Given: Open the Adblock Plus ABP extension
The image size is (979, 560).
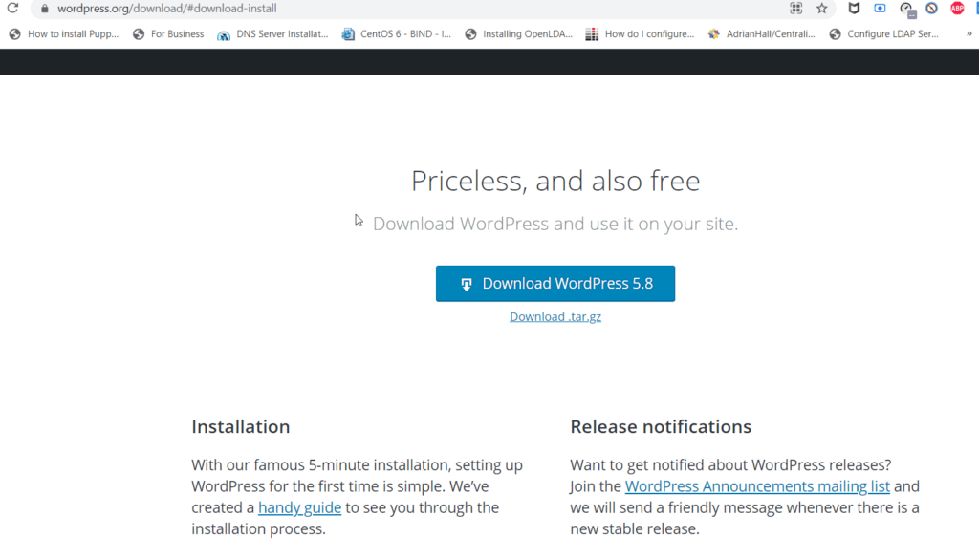Looking at the screenshot, I should point(957,8).
